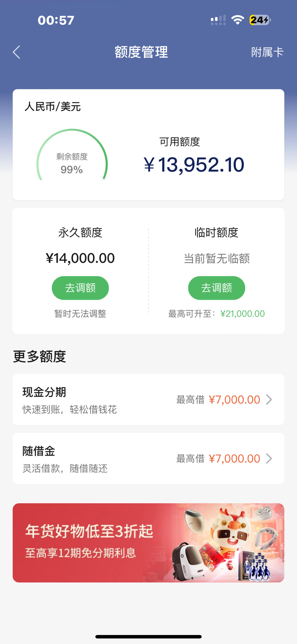297x644 pixels.
Task: Tap 去调额 under 临时额度
Action: point(216,288)
